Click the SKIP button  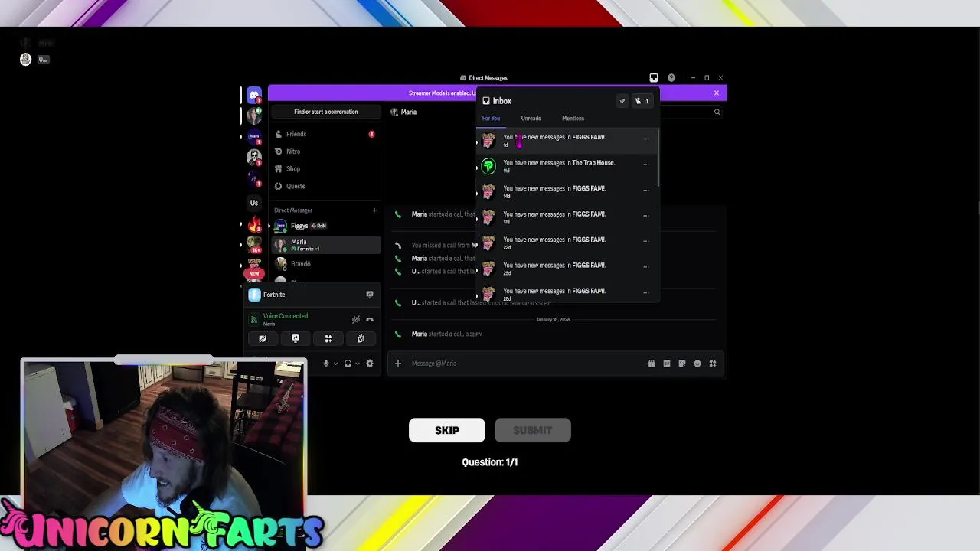pos(447,430)
